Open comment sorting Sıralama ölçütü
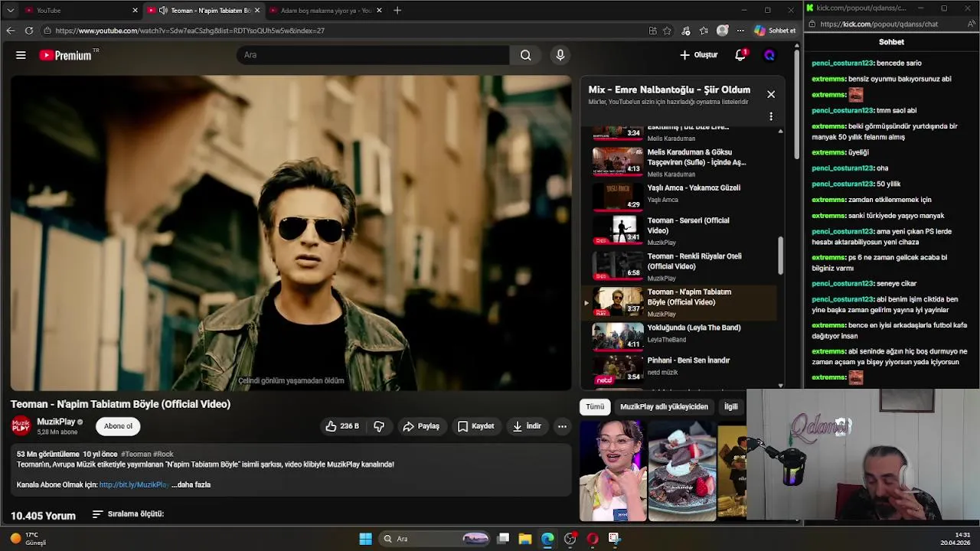This screenshot has height=551, width=980. (x=129, y=514)
